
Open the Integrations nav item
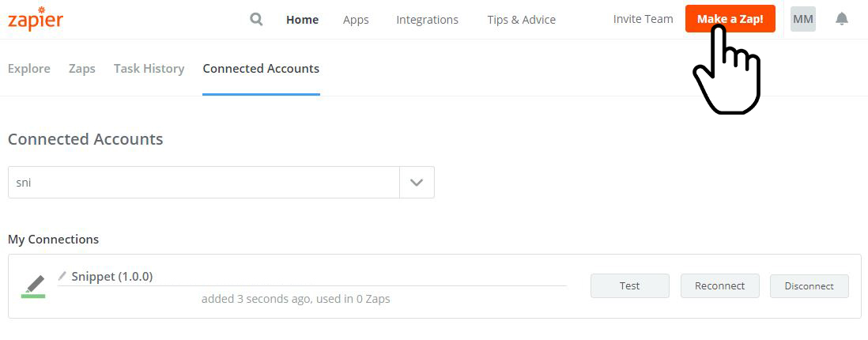[x=428, y=20]
